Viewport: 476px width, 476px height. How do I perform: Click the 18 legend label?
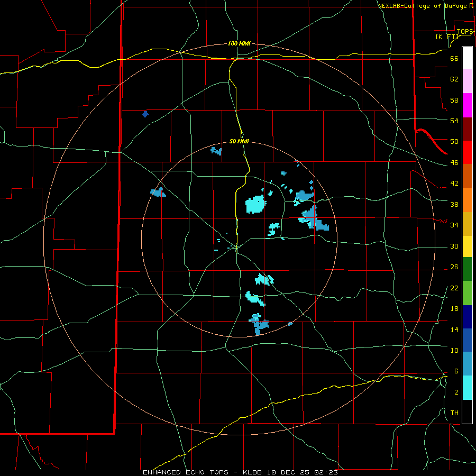pos(454,309)
